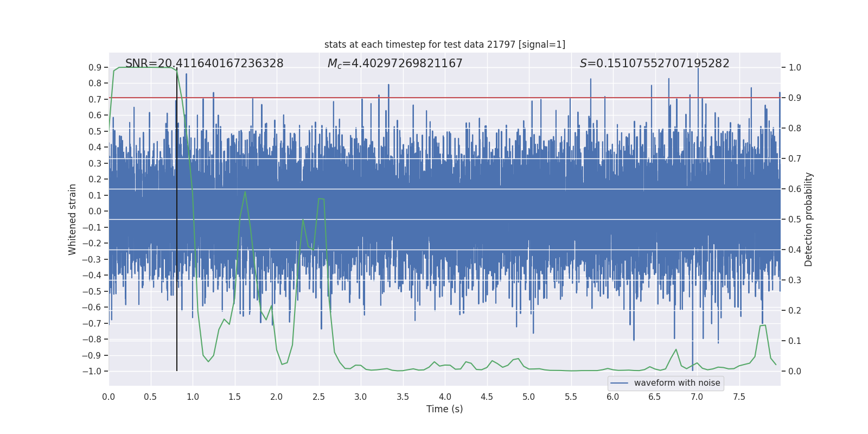Click the 'Whitened strain' axis label
Image resolution: width=868 pixels, height=434 pixels.
pos(72,219)
